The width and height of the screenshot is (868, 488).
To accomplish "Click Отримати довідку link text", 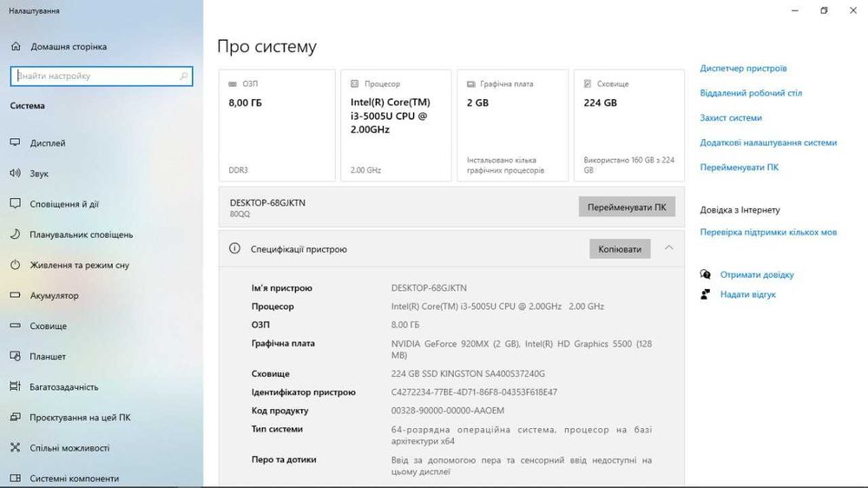I will (x=757, y=274).
